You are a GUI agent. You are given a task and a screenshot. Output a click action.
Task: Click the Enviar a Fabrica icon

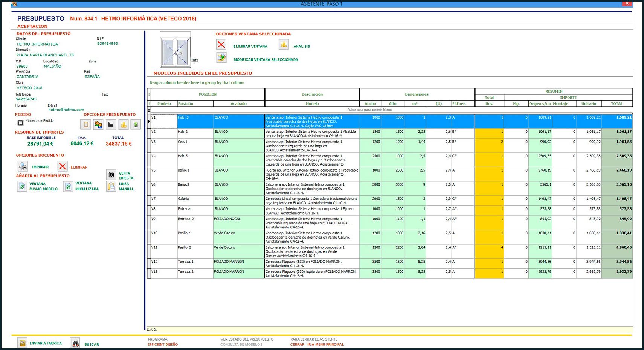point(23,343)
